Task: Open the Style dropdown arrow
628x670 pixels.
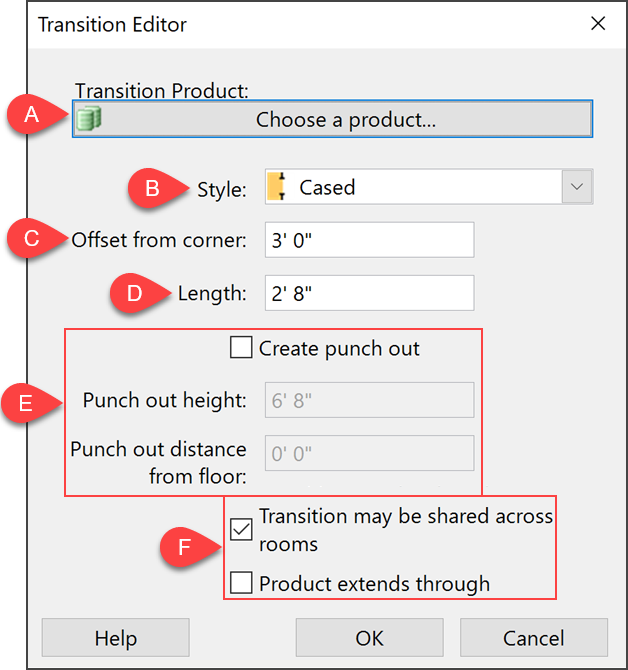Action: pos(577,187)
